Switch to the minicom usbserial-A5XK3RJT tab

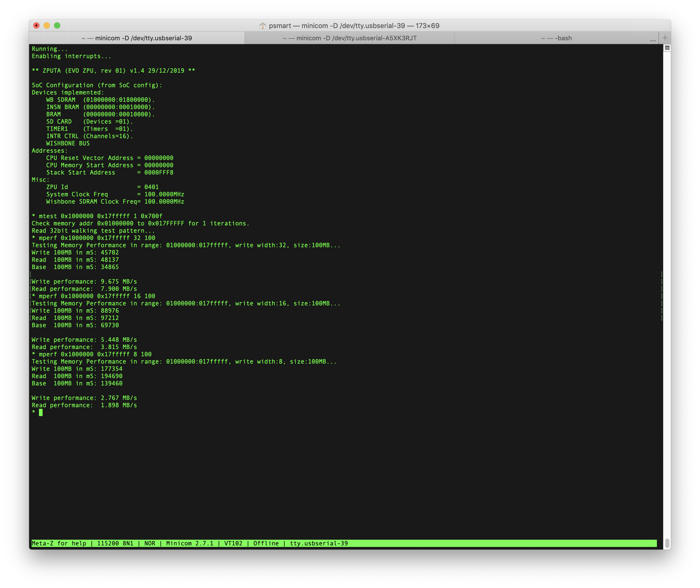click(350, 38)
